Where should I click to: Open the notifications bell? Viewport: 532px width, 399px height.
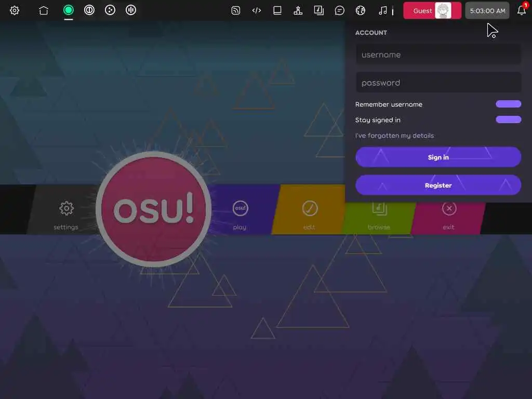[522, 10]
